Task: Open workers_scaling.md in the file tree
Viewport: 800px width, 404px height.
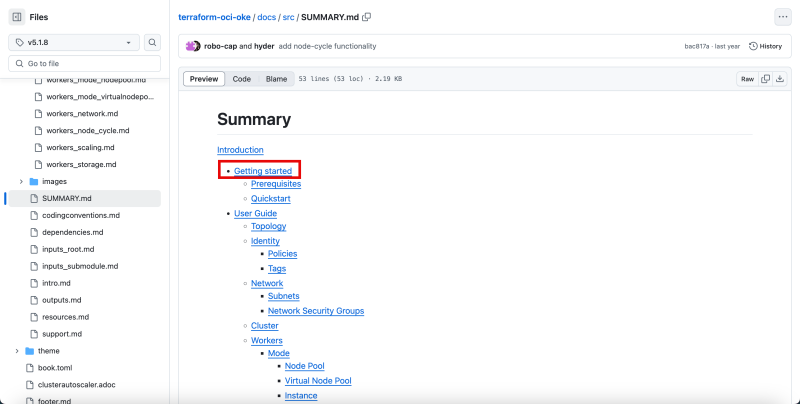Action: click(x=83, y=147)
